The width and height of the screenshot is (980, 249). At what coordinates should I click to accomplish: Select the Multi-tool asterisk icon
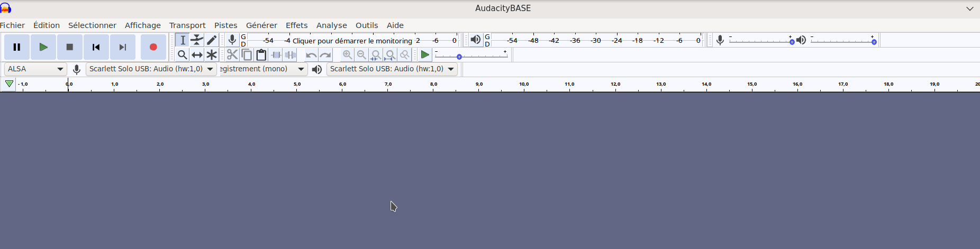[x=212, y=54]
